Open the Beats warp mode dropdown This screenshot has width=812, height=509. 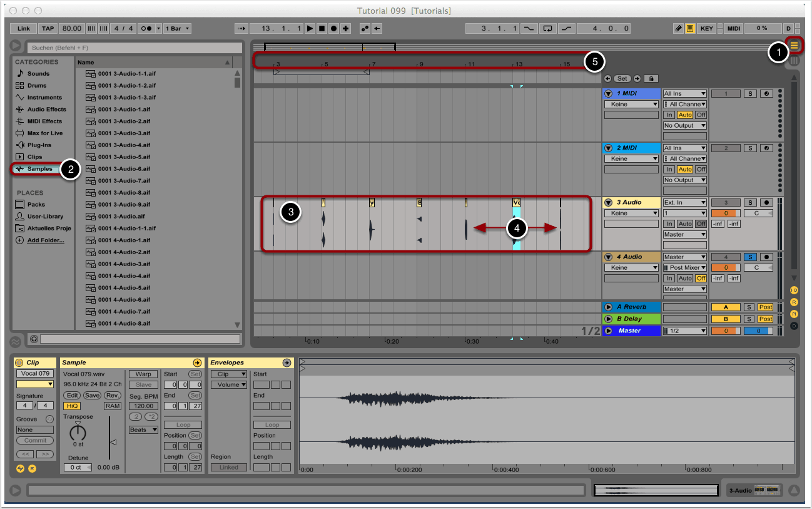pyautogui.click(x=143, y=429)
